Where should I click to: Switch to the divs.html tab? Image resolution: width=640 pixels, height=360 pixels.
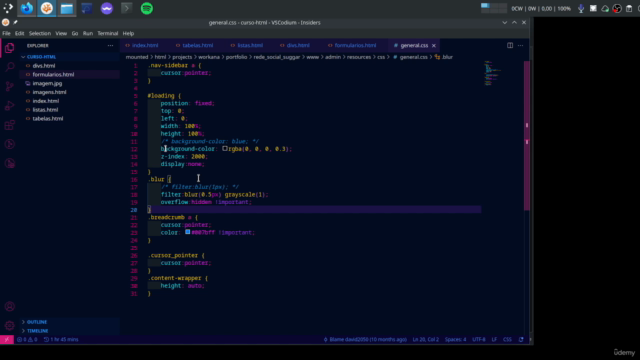coord(298,45)
